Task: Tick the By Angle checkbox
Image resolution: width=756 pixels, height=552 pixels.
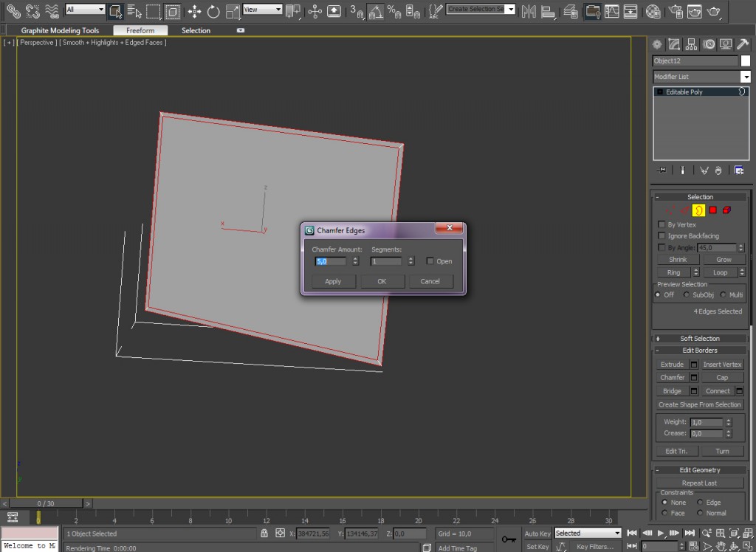Action: pos(661,247)
